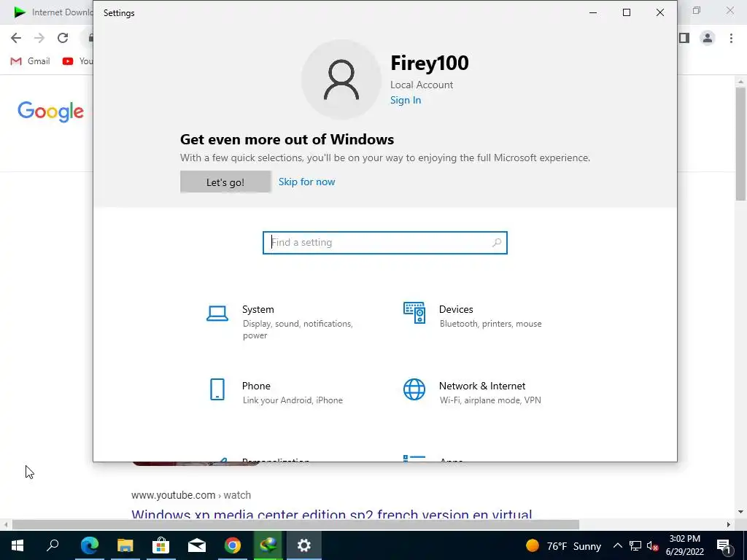Open the Windows Start menu

click(18, 545)
